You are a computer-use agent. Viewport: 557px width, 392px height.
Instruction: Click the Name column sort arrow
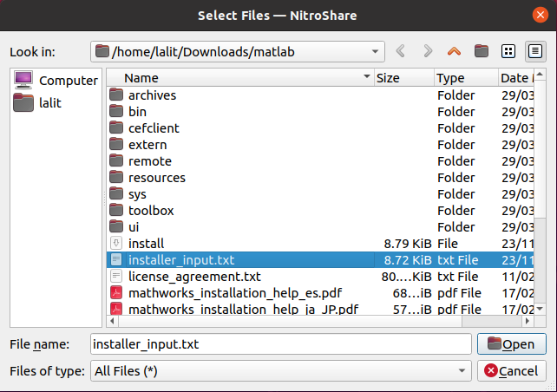tap(367, 76)
